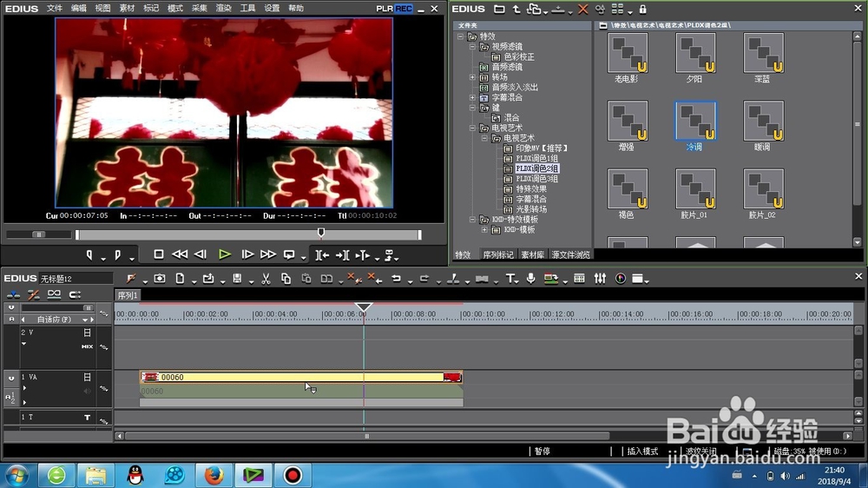Step back one frame

pos(201,254)
